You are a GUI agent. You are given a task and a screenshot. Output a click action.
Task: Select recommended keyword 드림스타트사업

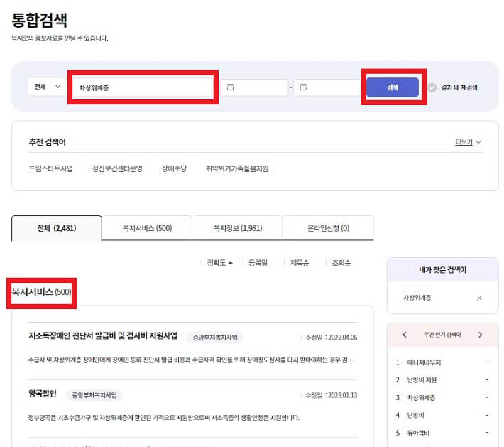coord(51,168)
